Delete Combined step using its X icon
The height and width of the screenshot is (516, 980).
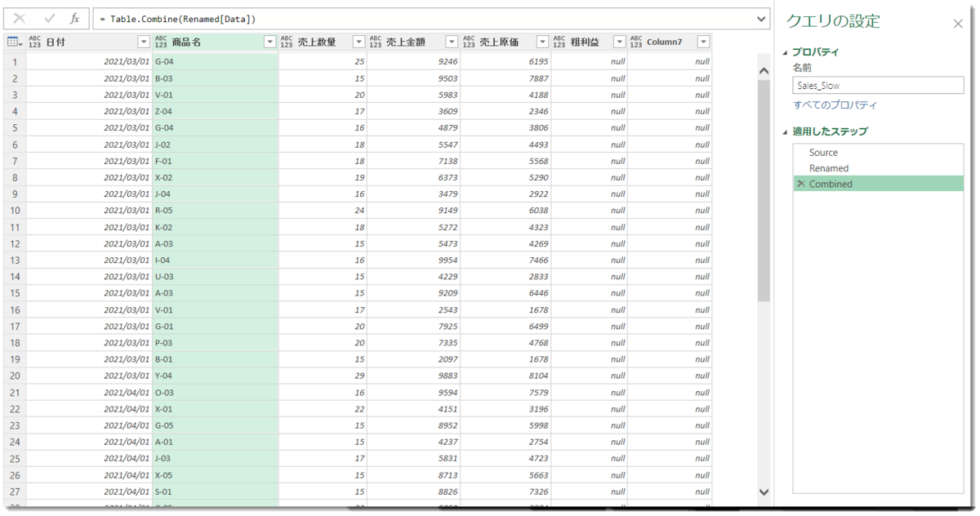point(800,185)
